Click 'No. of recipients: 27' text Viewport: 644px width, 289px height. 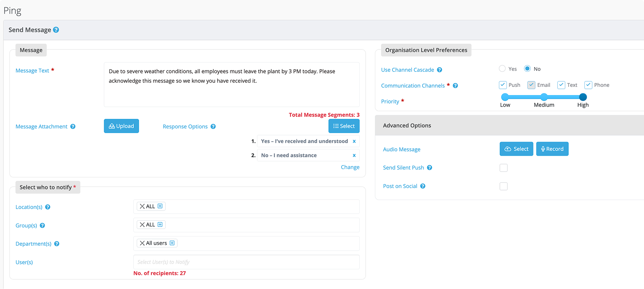pyautogui.click(x=159, y=273)
